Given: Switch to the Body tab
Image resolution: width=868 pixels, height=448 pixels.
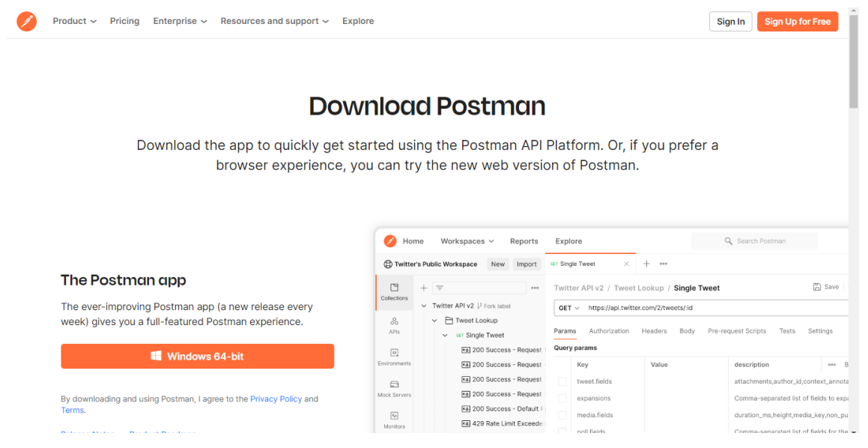Looking at the screenshot, I should [687, 331].
